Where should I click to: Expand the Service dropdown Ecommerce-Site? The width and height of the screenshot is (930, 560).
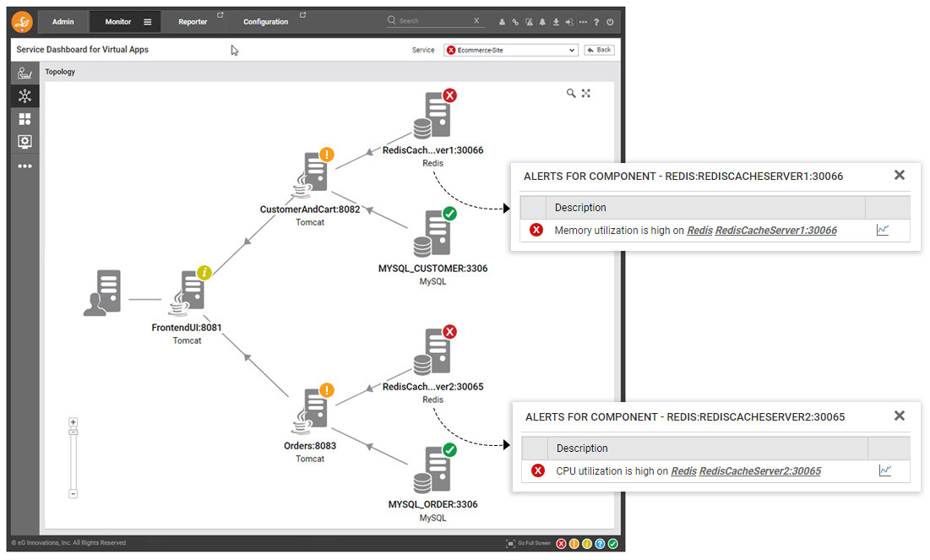click(x=511, y=50)
